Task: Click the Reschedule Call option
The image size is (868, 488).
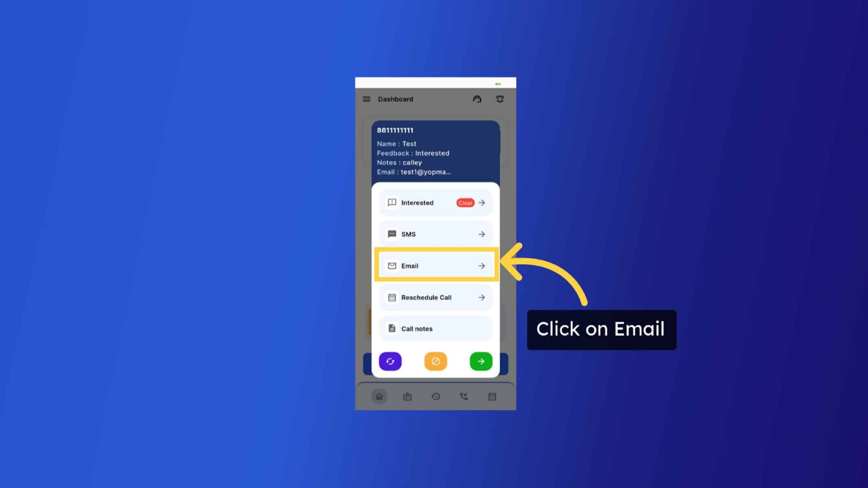Action: 435,297
